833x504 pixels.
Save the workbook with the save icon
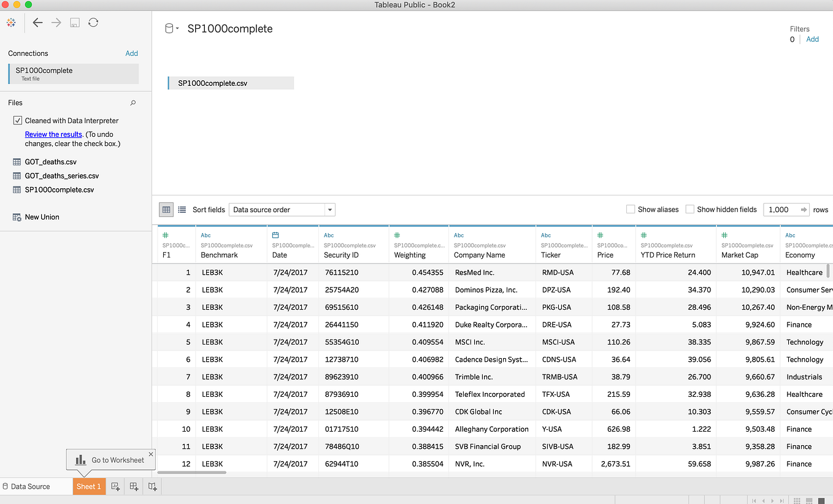tap(74, 23)
